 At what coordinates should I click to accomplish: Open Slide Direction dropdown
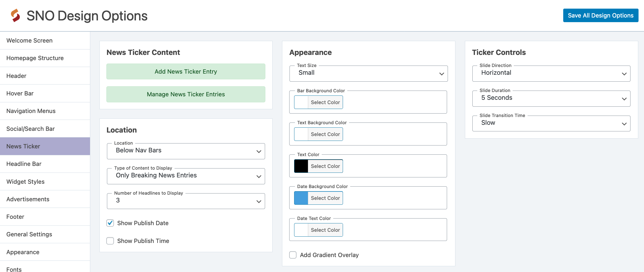tap(551, 74)
